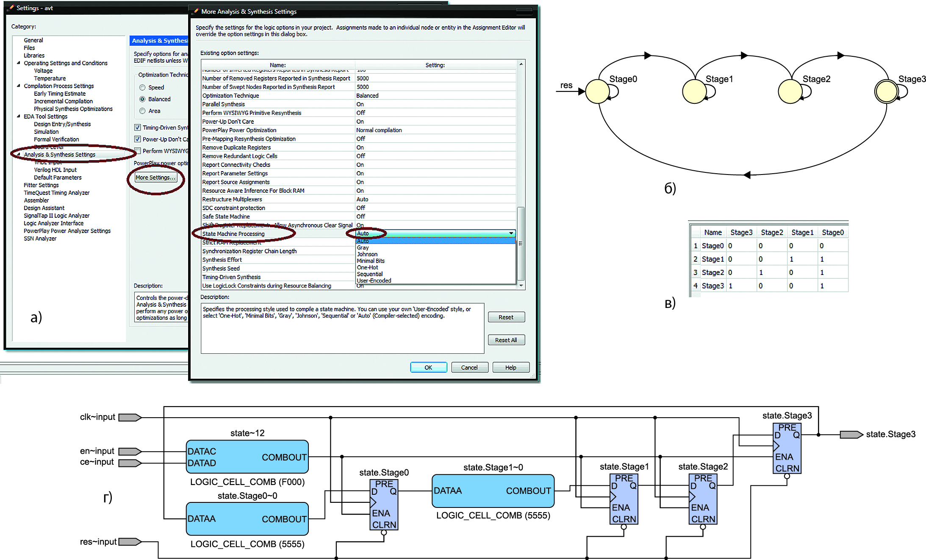Choose Gray from the encoding list
Screen dimensions: 926x560
coord(363,248)
